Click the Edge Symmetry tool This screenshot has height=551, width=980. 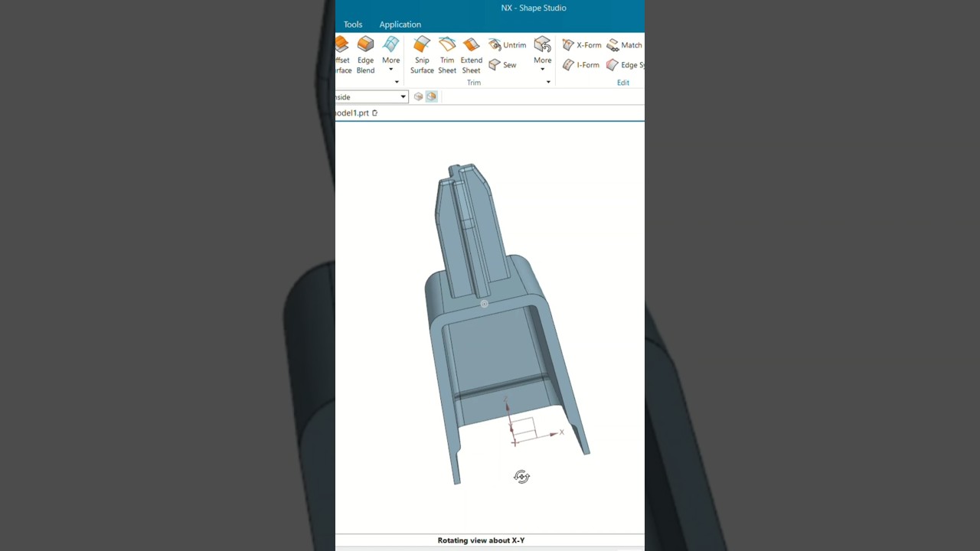point(625,65)
